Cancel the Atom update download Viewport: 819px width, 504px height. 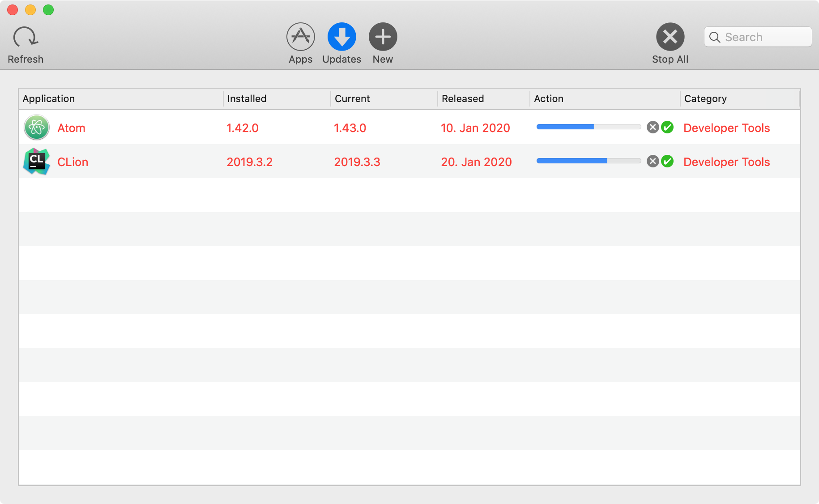click(653, 127)
